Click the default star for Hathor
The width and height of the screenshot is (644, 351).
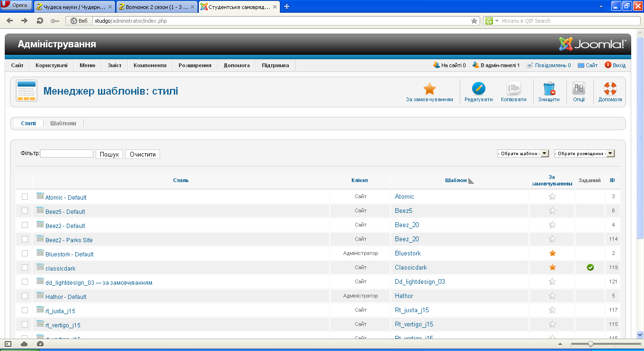coord(552,296)
